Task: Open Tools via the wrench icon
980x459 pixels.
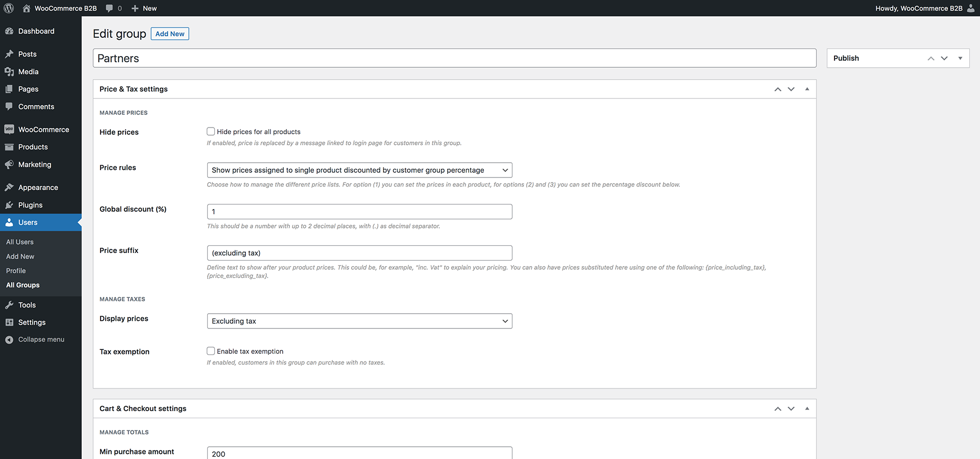Action: [x=9, y=305]
